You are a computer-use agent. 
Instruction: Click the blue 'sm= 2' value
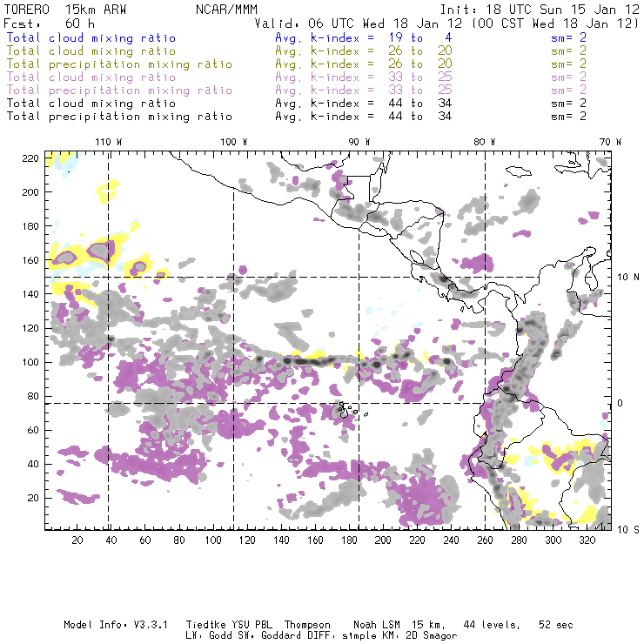point(568,38)
